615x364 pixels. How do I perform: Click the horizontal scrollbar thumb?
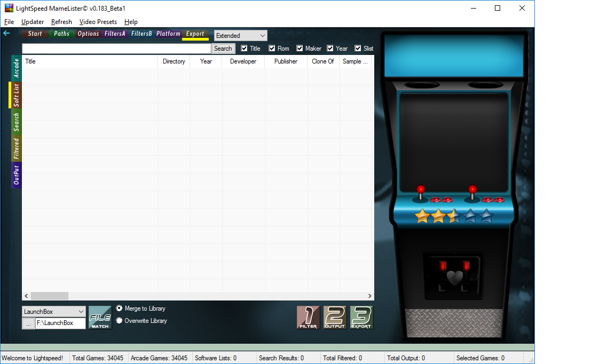pyautogui.click(x=50, y=296)
